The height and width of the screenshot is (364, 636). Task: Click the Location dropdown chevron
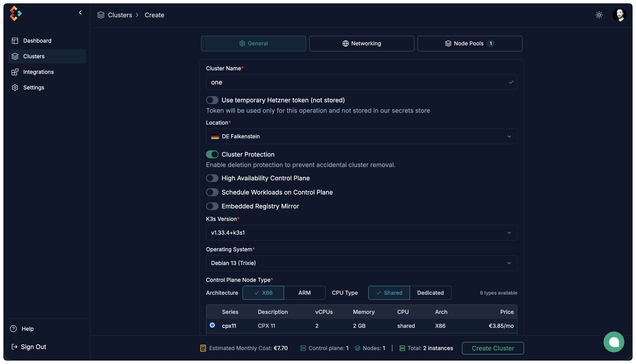click(509, 136)
